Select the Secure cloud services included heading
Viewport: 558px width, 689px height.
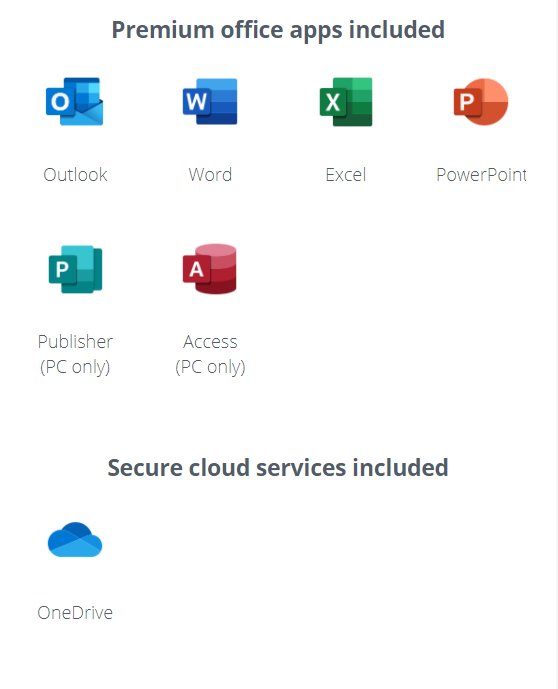(x=278, y=468)
